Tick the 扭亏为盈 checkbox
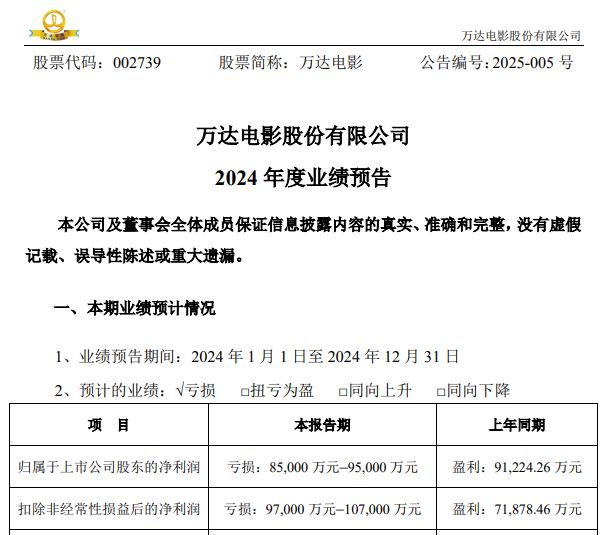Image resolution: width=607 pixels, height=535 pixels. pos(246,391)
